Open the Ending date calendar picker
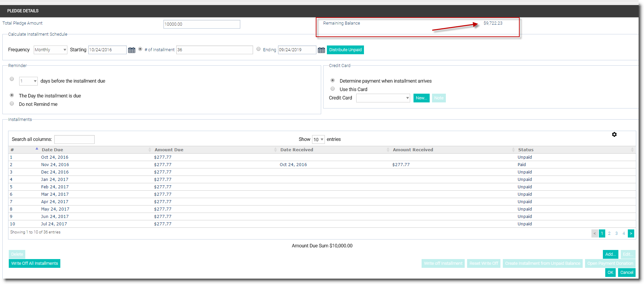Screen dimensions: 644x284 (321, 50)
